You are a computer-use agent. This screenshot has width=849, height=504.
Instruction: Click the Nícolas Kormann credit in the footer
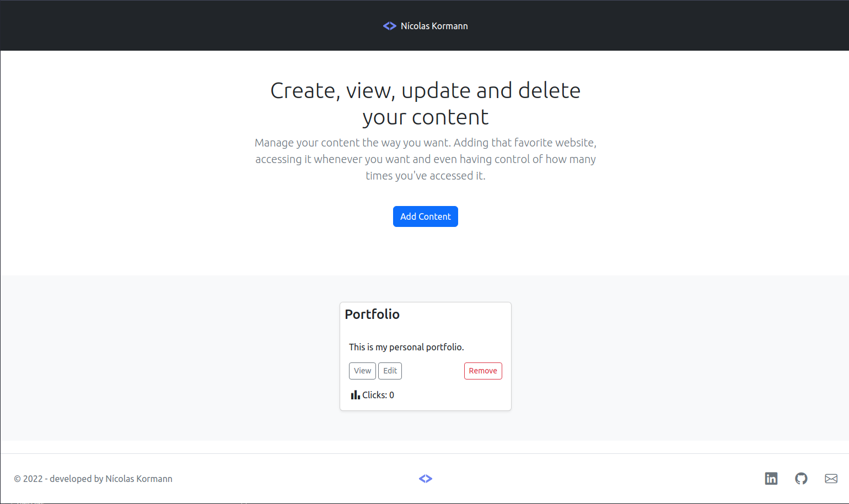pos(139,479)
